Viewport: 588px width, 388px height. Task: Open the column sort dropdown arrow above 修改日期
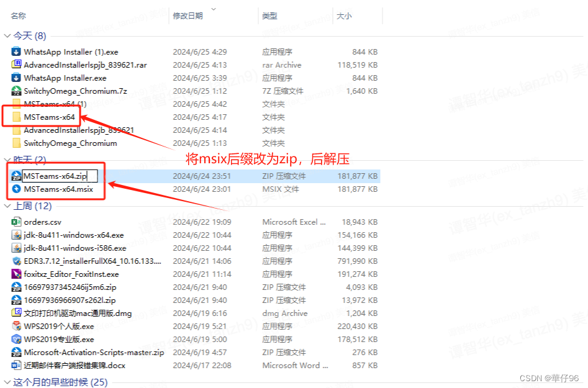click(214, 8)
